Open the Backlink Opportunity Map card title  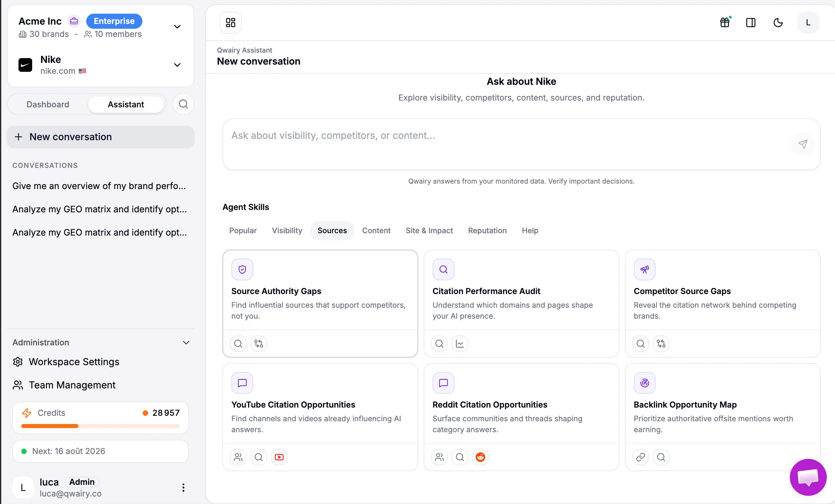(685, 404)
